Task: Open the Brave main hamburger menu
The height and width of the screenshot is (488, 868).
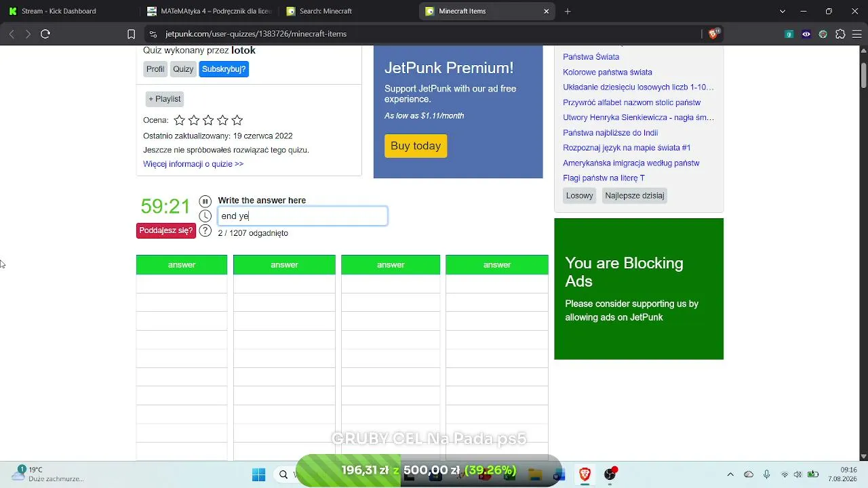Action: click(857, 34)
